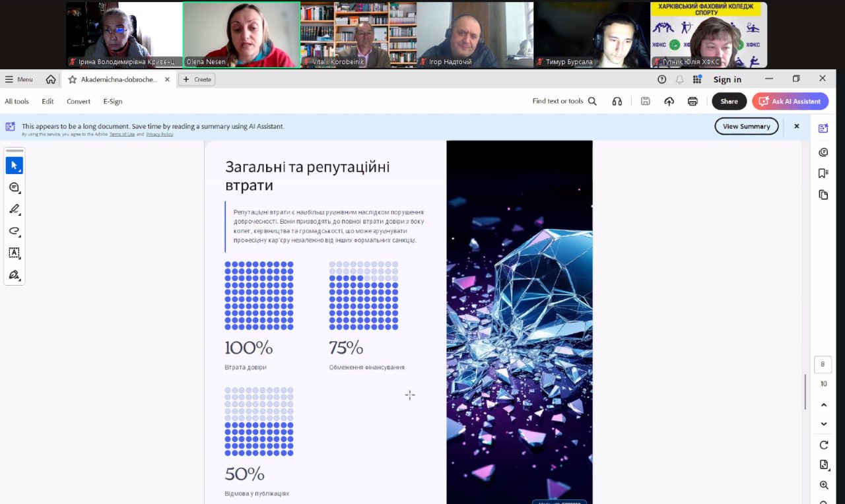Open the Convert menu item
This screenshot has width=845, height=504.
coord(79,102)
